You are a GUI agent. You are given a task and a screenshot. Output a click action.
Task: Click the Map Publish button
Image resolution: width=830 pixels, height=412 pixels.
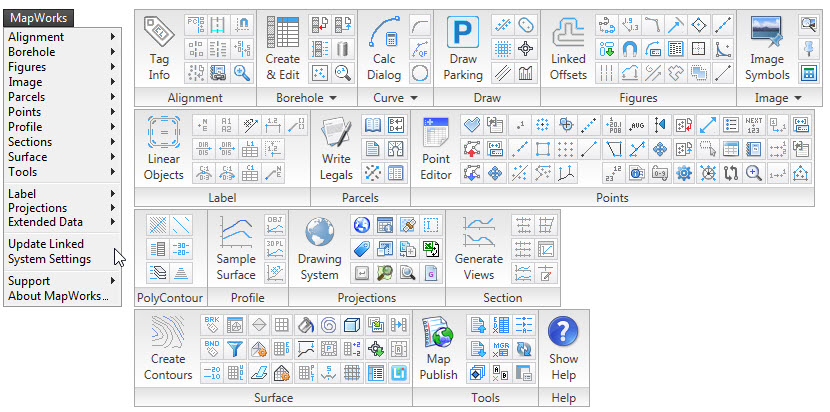(x=438, y=348)
